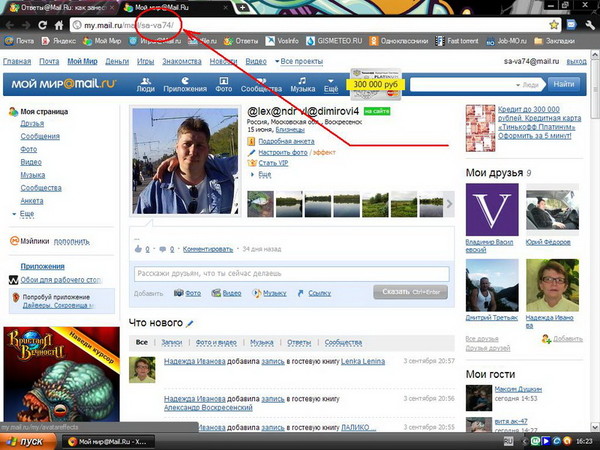The height and width of the screenshot is (450, 600).
Task: Open the Fast torrent bookmark
Action: pos(457,41)
